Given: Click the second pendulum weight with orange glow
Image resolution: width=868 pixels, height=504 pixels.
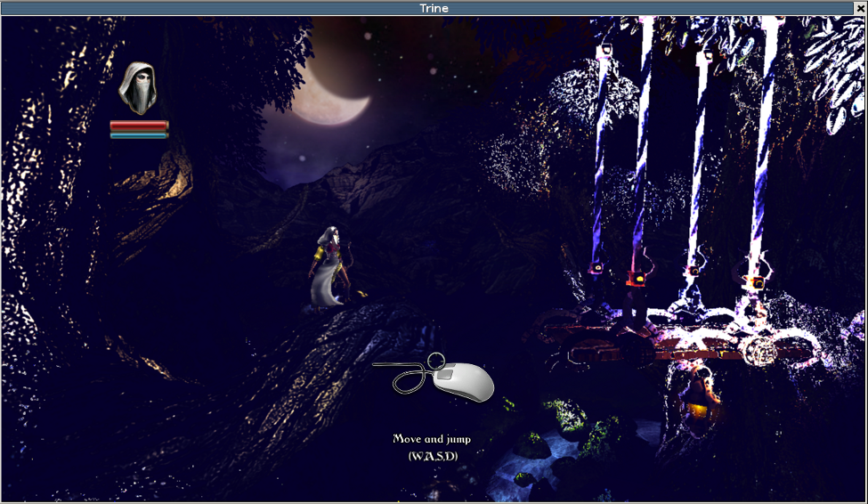Looking at the screenshot, I should click(637, 279).
